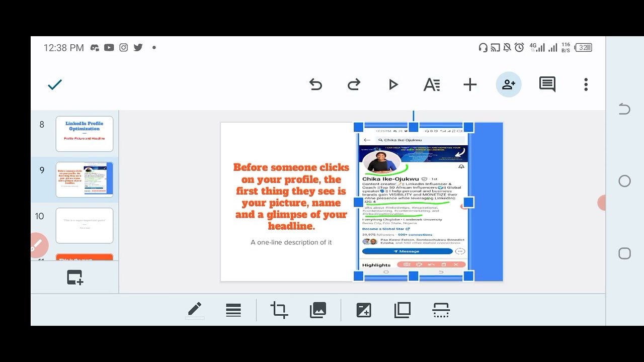Tap the pencil border color tool

click(x=195, y=310)
